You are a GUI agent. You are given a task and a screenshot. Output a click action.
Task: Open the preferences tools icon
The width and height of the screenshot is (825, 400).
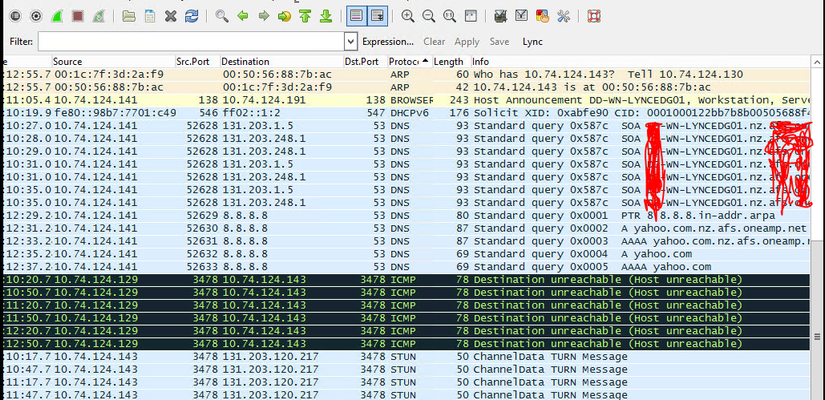[x=564, y=16]
